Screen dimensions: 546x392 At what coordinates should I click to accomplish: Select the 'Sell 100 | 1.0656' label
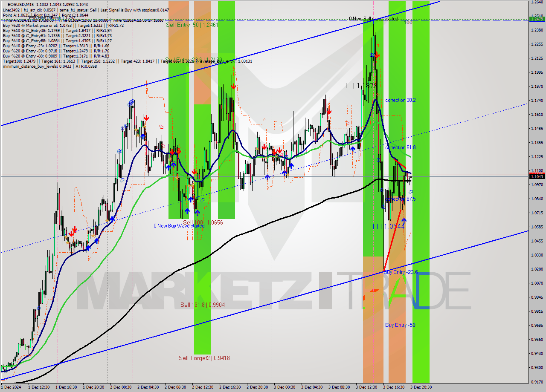[203, 222]
